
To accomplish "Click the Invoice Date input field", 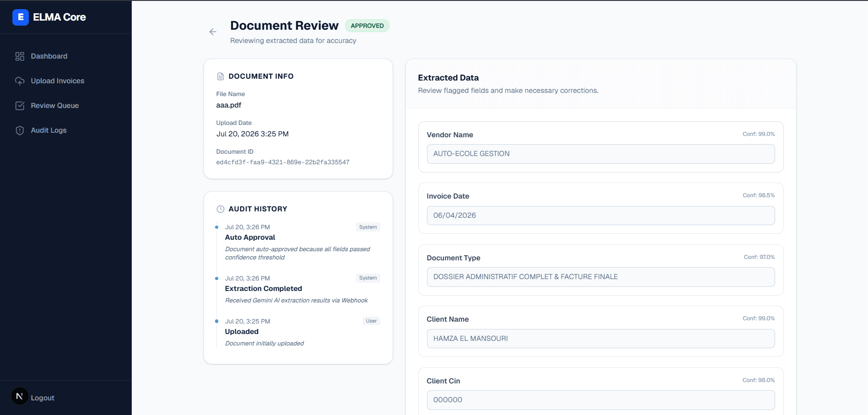I will pyautogui.click(x=601, y=216).
